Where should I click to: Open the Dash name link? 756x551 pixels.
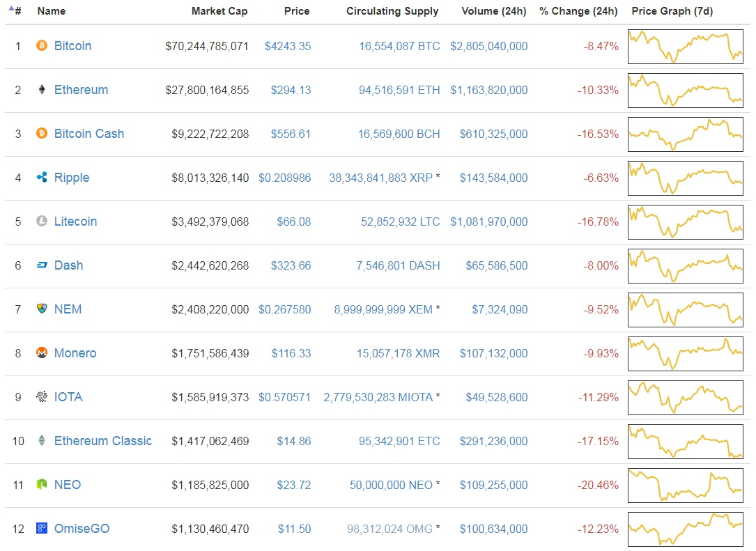[68, 265]
